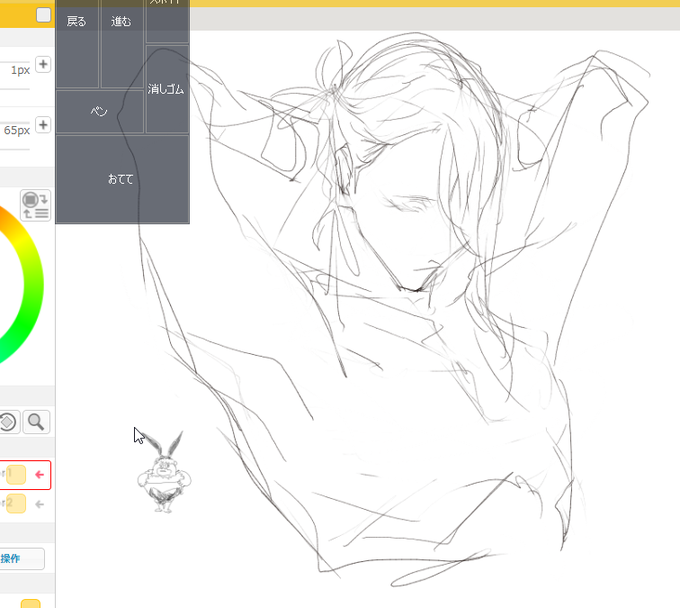Screen dimensions: 680x608
Task: Select layer 2 thumbnail
Action: click(16, 503)
